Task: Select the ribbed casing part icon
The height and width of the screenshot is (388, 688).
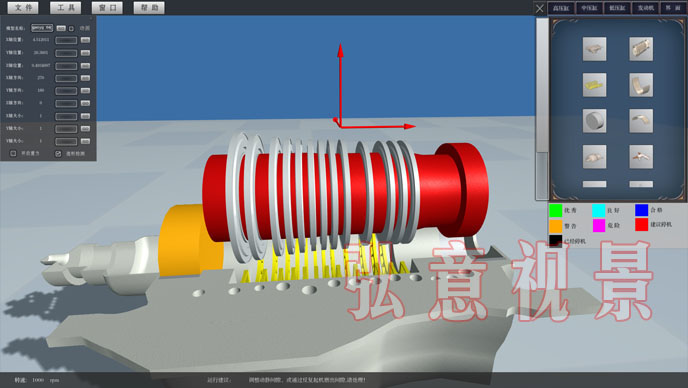Action: (641, 49)
